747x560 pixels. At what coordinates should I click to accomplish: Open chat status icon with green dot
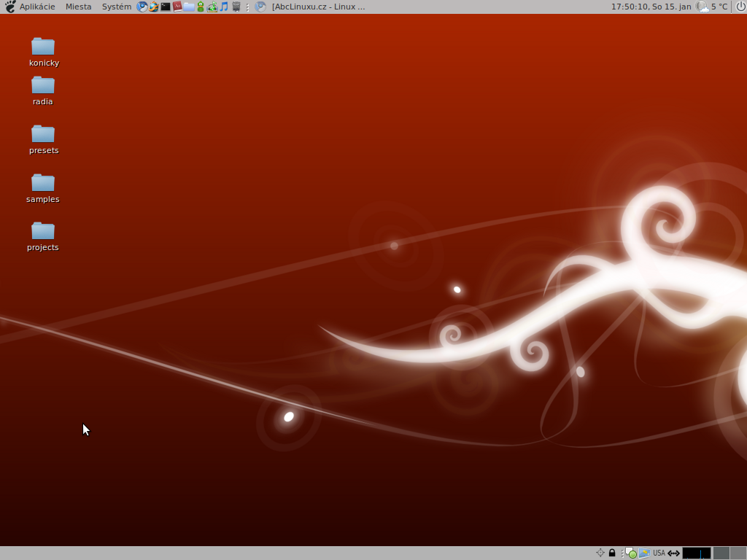click(x=631, y=553)
